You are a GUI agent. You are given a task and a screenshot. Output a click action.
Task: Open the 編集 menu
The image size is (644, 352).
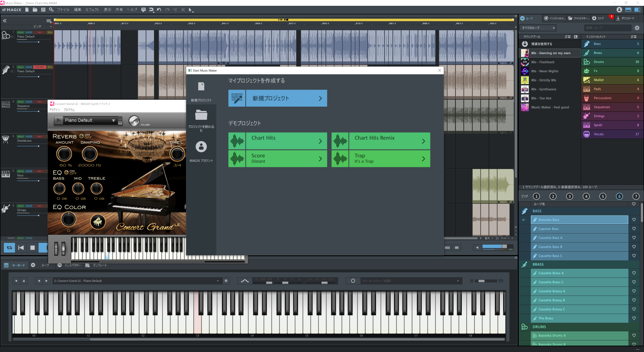pos(77,10)
